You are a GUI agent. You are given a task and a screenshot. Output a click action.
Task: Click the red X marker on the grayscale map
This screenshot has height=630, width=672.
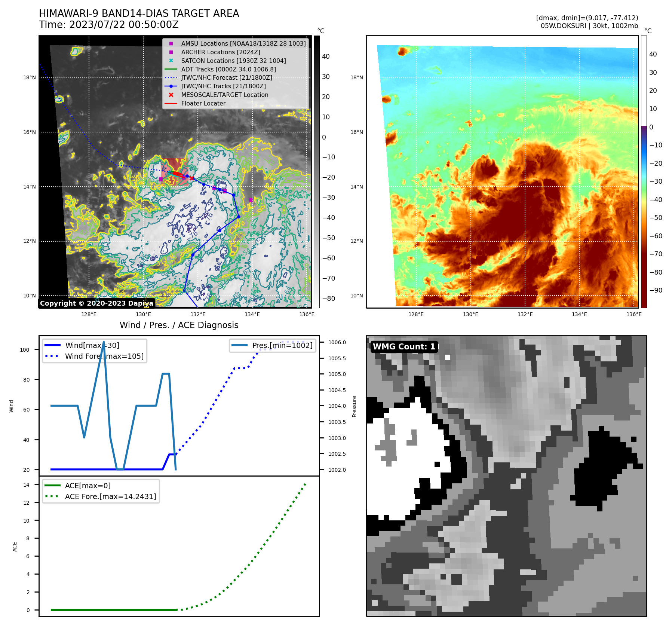click(x=192, y=178)
